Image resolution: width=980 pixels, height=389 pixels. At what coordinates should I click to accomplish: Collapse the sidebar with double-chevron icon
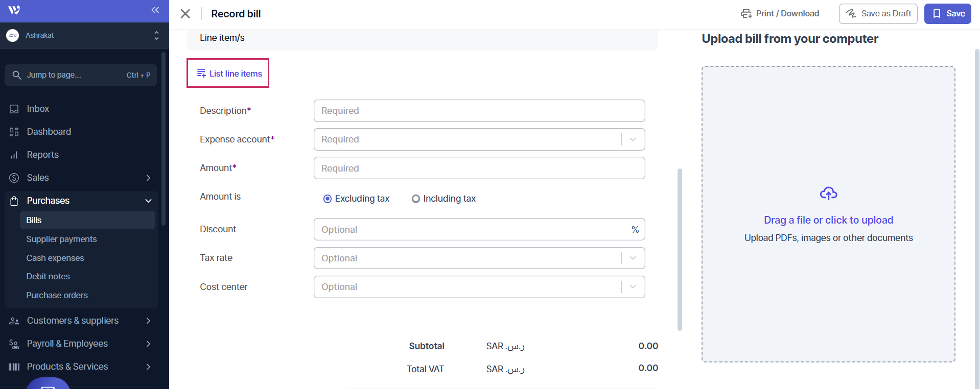click(x=155, y=10)
